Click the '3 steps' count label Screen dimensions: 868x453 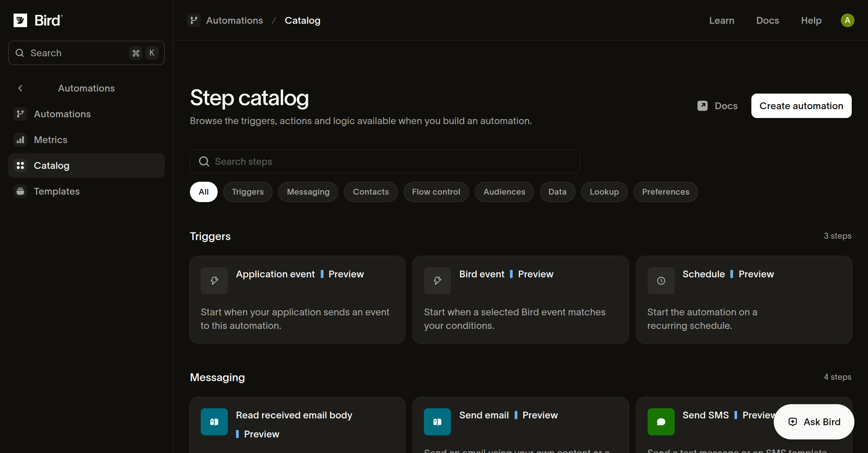point(838,236)
